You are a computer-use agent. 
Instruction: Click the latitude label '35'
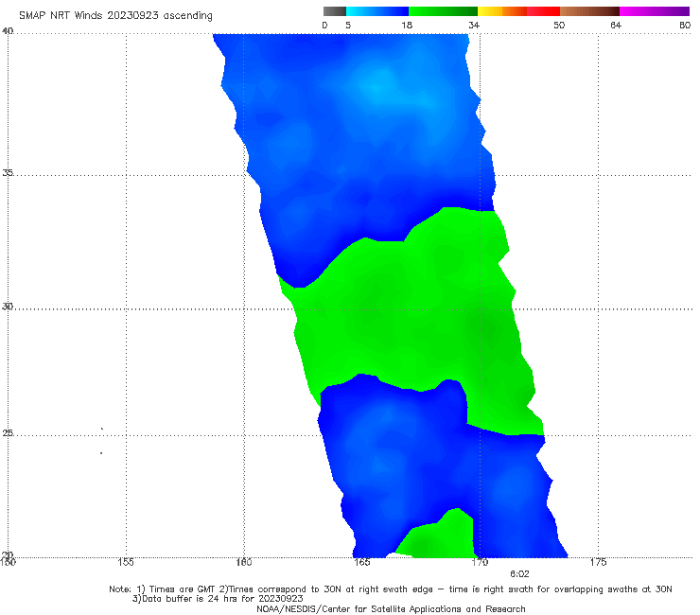pyautogui.click(x=8, y=172)
